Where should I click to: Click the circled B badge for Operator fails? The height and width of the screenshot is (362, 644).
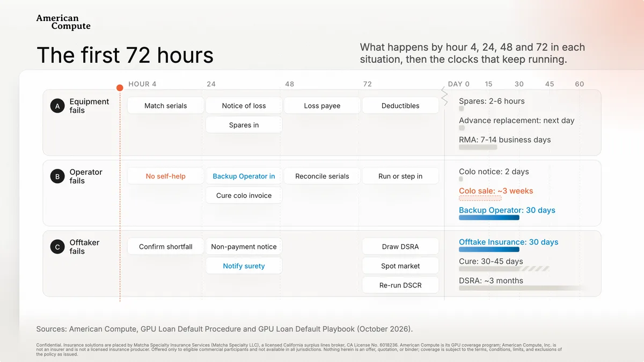point(57,176)
